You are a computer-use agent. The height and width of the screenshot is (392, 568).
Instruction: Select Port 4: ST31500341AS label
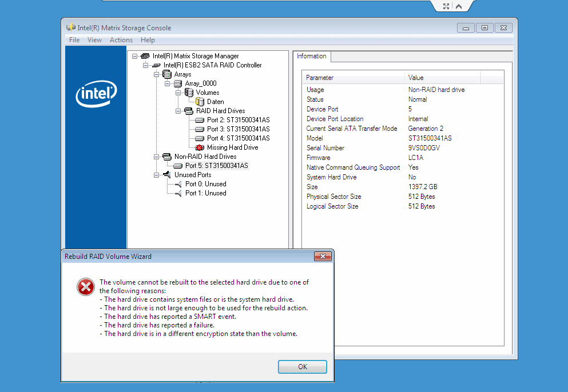click(239, 138)
